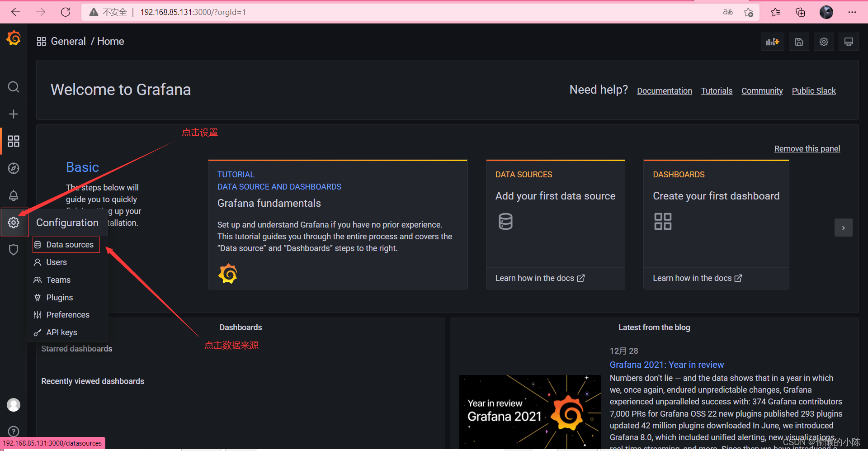Open the Tutorials link
This screenshot has height=451, width=868.
tap(717, 91)
